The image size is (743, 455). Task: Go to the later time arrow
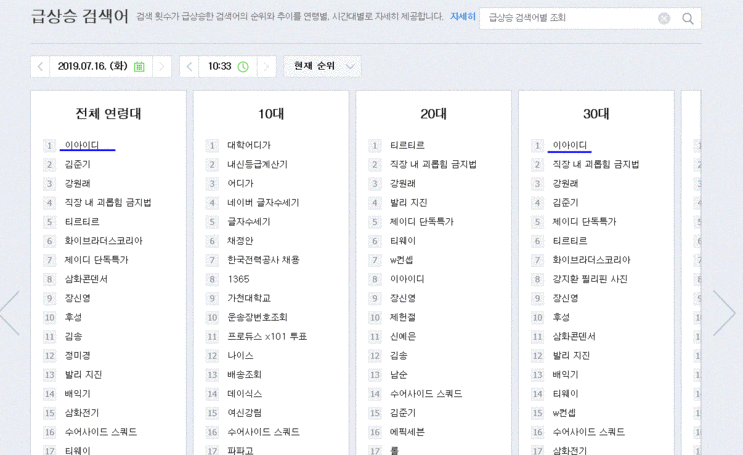point(266,66)
